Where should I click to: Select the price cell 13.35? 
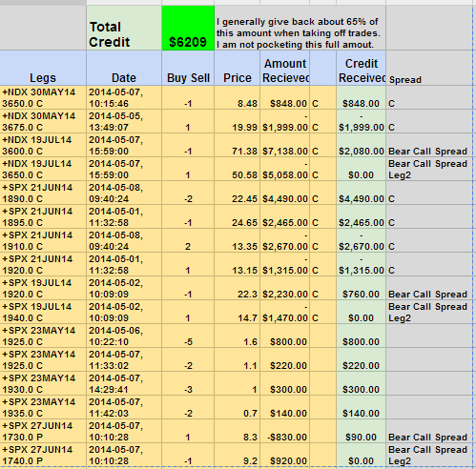pos(238,240)
